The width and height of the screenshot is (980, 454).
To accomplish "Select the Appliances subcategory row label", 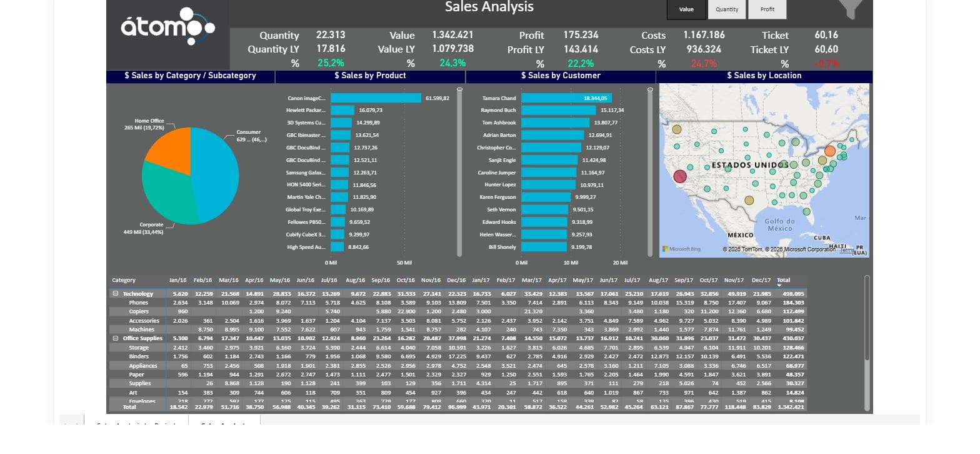I will 143,365.
